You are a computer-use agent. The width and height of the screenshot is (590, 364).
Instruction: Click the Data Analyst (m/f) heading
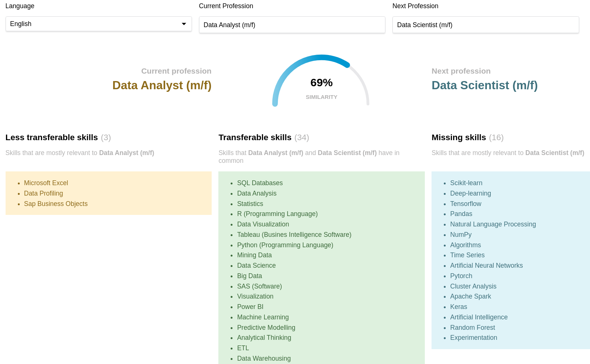(x=162, y=85)
